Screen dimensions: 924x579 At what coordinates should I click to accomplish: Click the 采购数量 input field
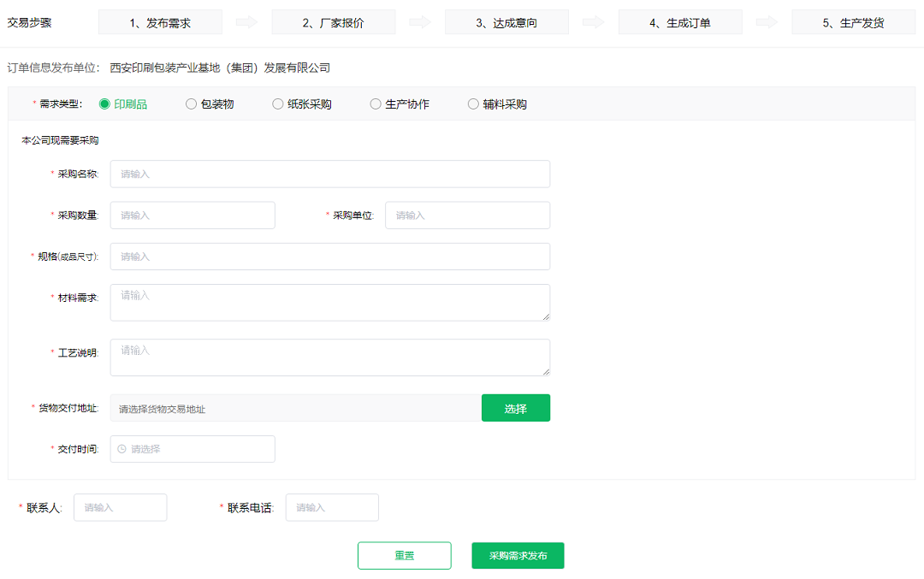click(192, 215)
